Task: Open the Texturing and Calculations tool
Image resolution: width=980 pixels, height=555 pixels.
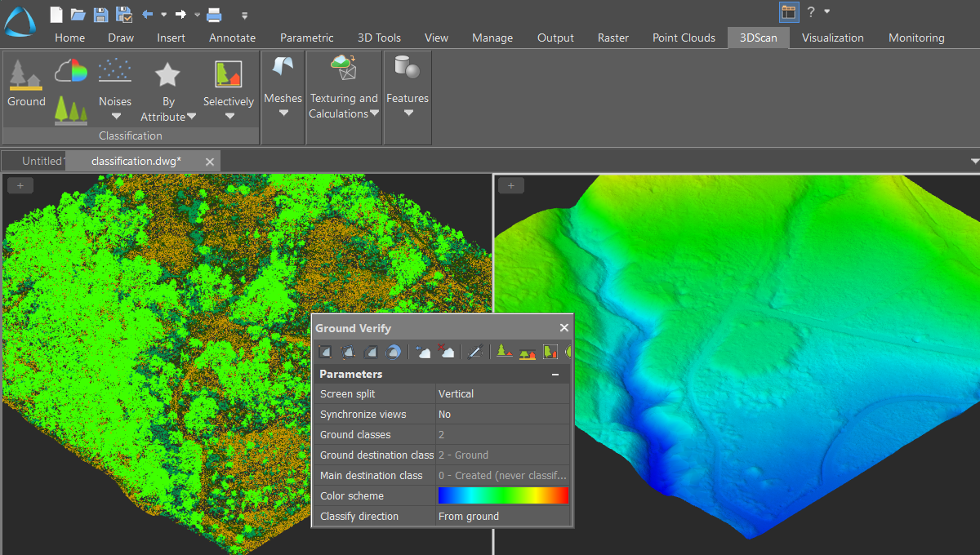Action: coord(343,82)
